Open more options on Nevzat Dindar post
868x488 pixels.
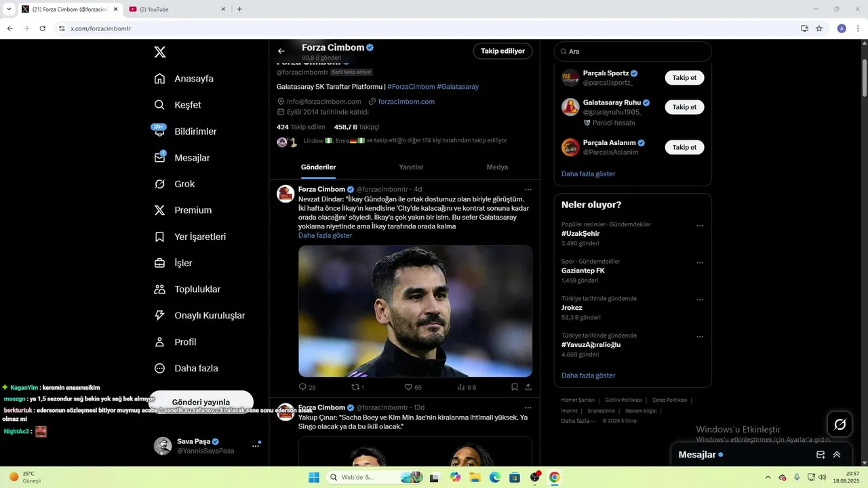(x=528, y=190)
